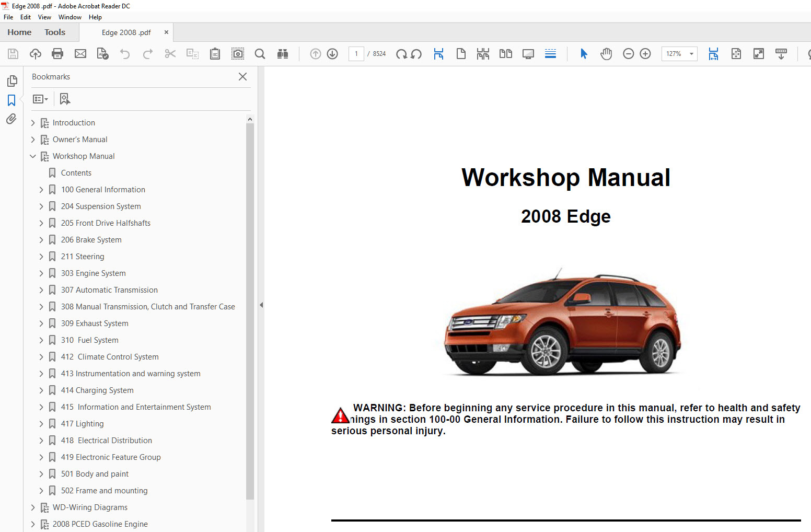Toggle the Page Thumbnails panel

point(11,81)
